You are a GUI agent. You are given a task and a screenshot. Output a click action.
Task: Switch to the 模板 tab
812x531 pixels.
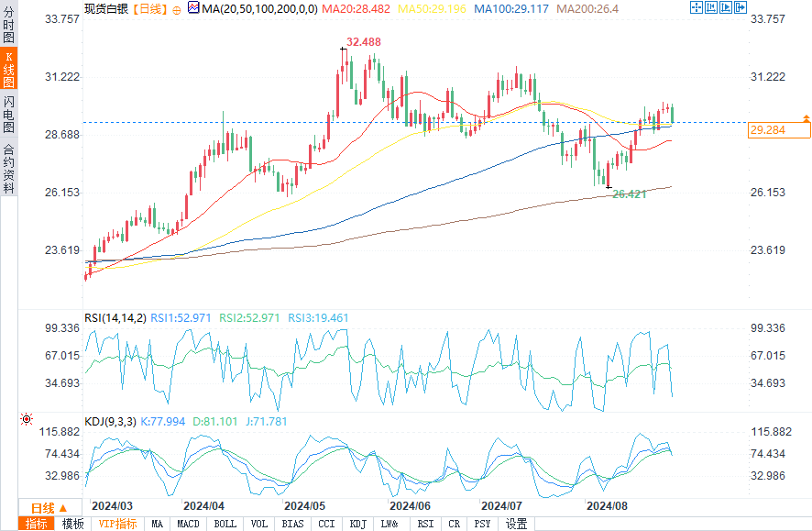pyautogui.click(x=73, y=524)
